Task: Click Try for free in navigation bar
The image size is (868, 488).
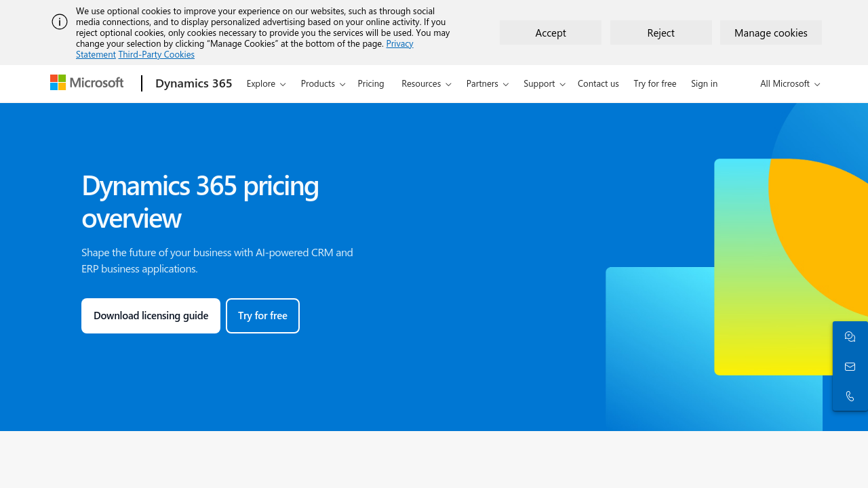Action: tap(654, 83)
